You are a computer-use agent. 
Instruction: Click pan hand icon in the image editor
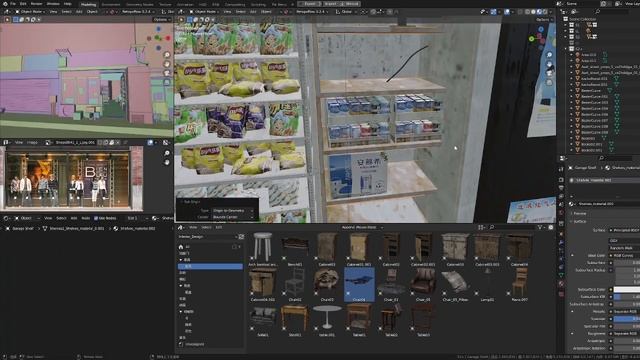click(x=167, y=162)
